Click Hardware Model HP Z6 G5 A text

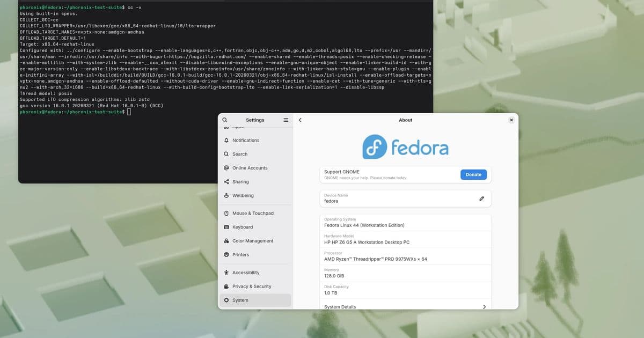click(x=367, y=242)
